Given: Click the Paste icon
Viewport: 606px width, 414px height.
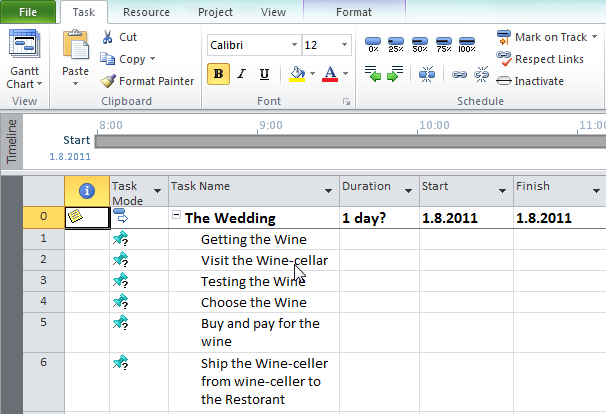Looking at the screenshot, I should (75, 46).
